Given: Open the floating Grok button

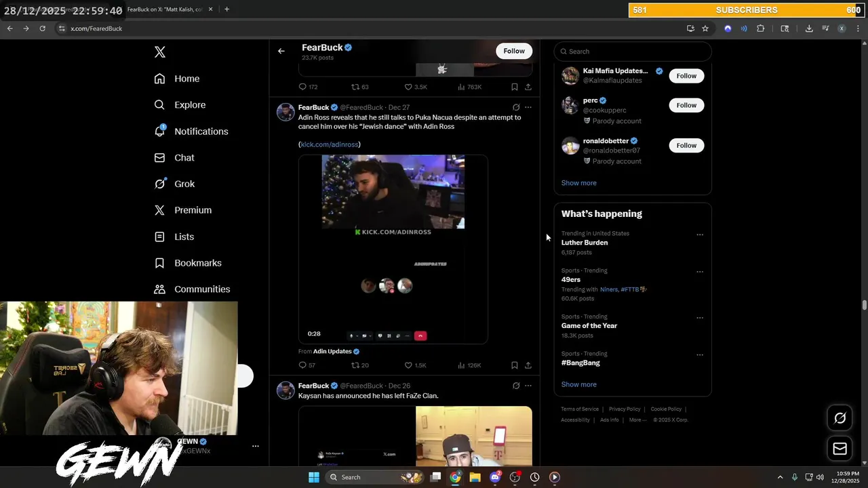Looking at the screenshot, I should click(x=840, y=418).
